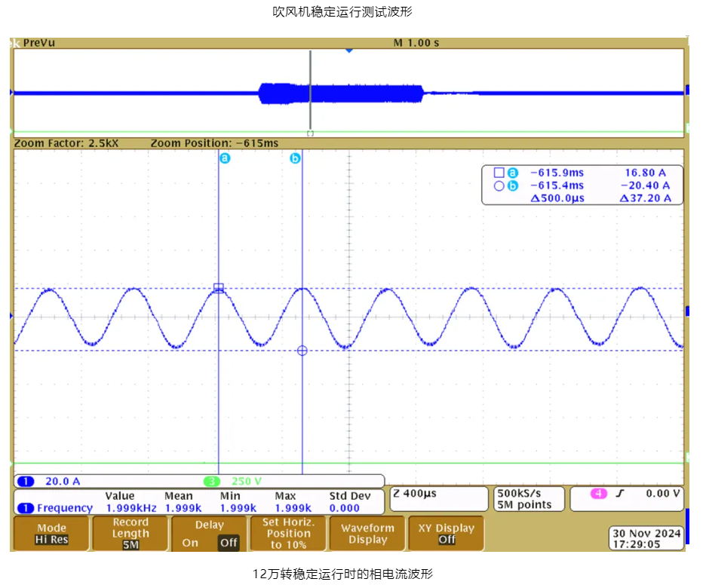This screenshot has width=703, height=588.
Task: Click the 5M points readout
Action: (x=524, y=505)
